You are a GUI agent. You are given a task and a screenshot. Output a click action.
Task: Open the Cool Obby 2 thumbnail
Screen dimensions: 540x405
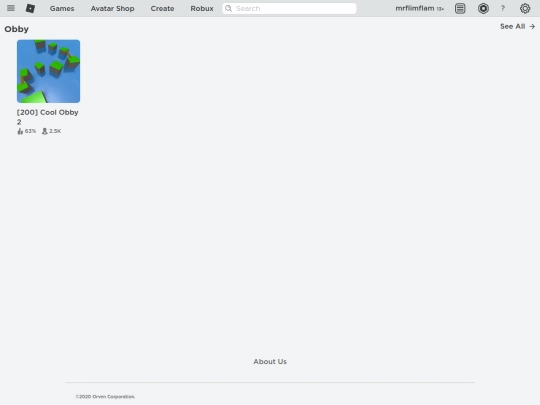49,71
